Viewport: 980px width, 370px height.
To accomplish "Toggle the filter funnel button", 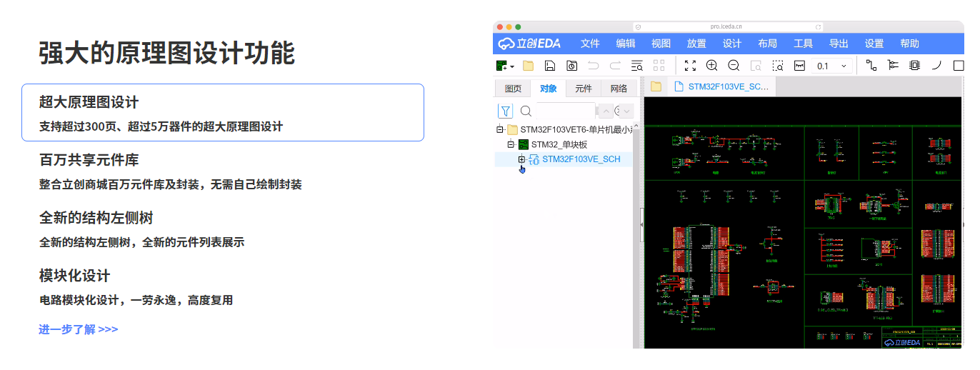I will [x=506, y=111].
